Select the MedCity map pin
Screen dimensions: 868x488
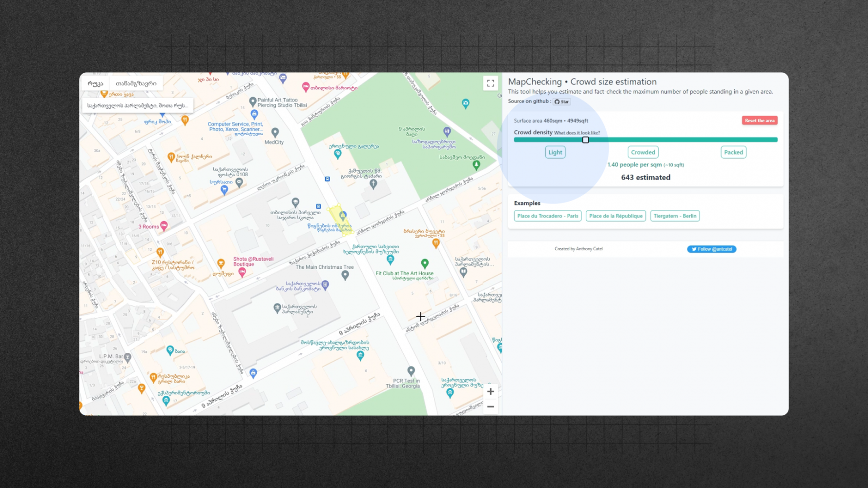[275, 132]
